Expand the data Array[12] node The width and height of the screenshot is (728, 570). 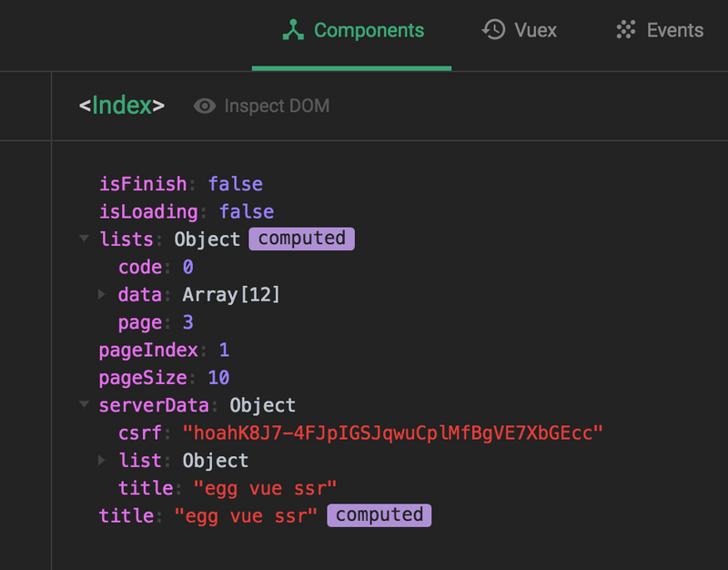pyautogui.click(x=102, y=294)
